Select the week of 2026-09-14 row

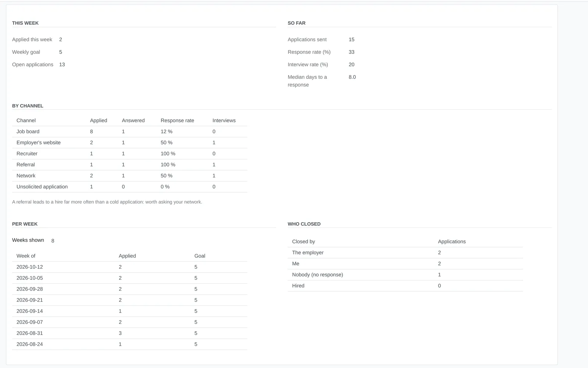point(130,311)
